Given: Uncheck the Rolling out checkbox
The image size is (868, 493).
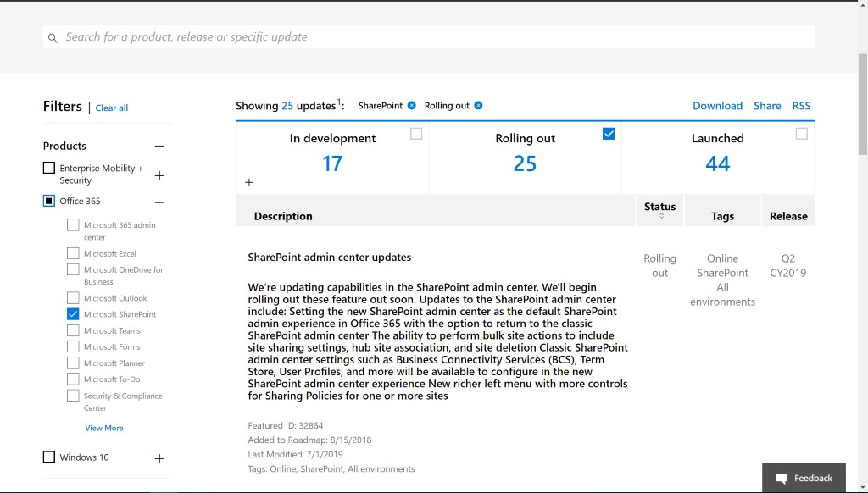Looking at the screenshot, I should [609, 134].
